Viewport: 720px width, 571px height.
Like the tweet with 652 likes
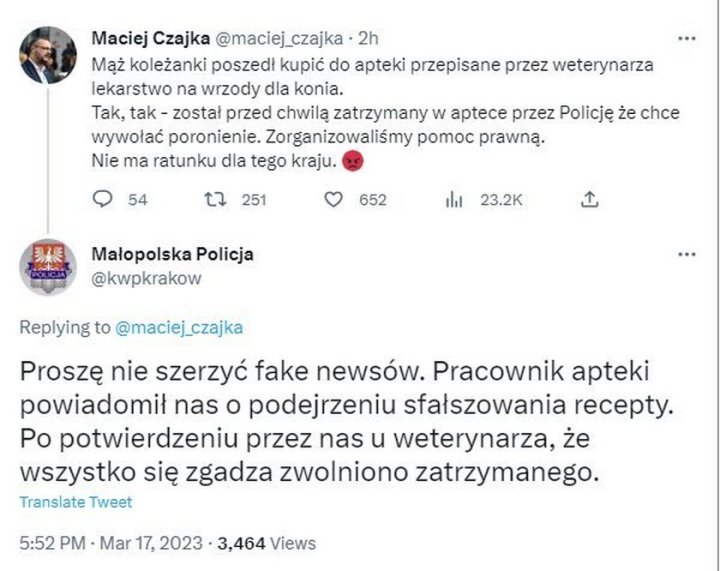point(335,200)
